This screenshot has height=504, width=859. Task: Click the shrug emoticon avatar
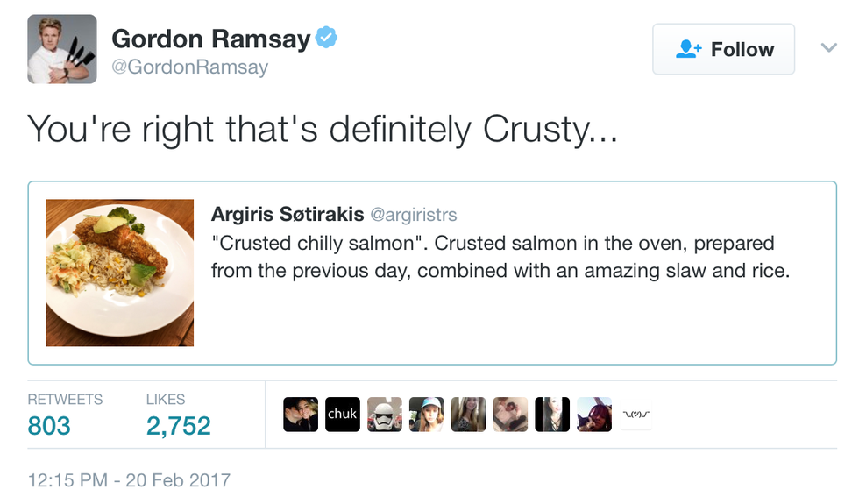click(635, 415)
